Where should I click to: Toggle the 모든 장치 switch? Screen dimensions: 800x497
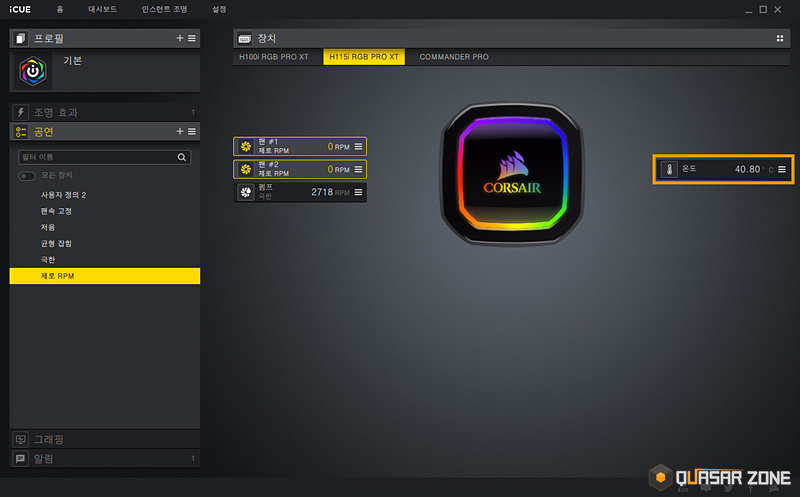point(27,176)
